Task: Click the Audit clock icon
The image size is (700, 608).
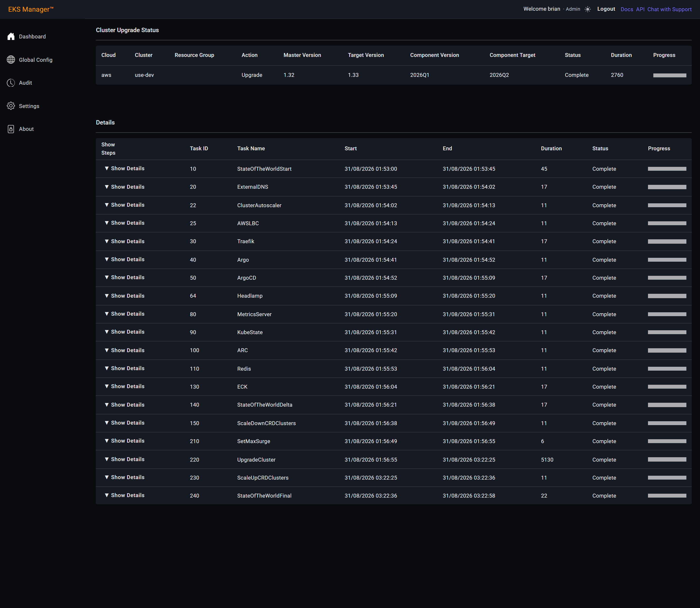Action: pos(11,83)
